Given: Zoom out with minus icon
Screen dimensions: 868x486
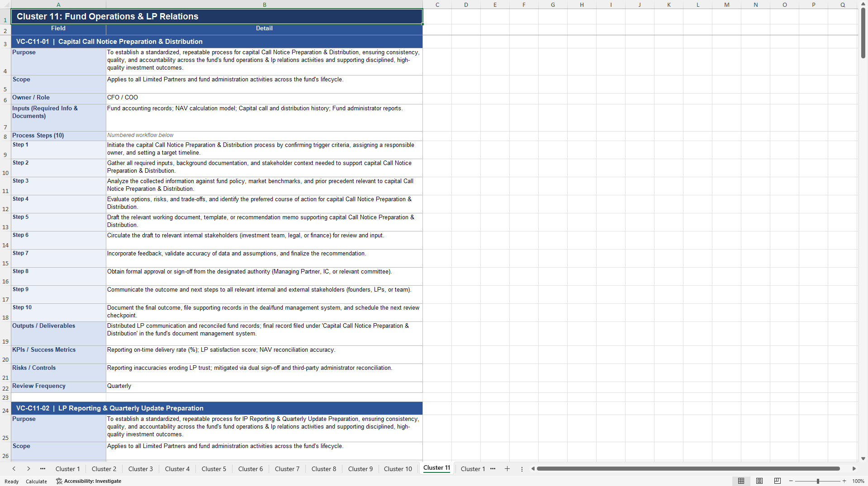Looking at the screenshot, I should coord(791,481).
